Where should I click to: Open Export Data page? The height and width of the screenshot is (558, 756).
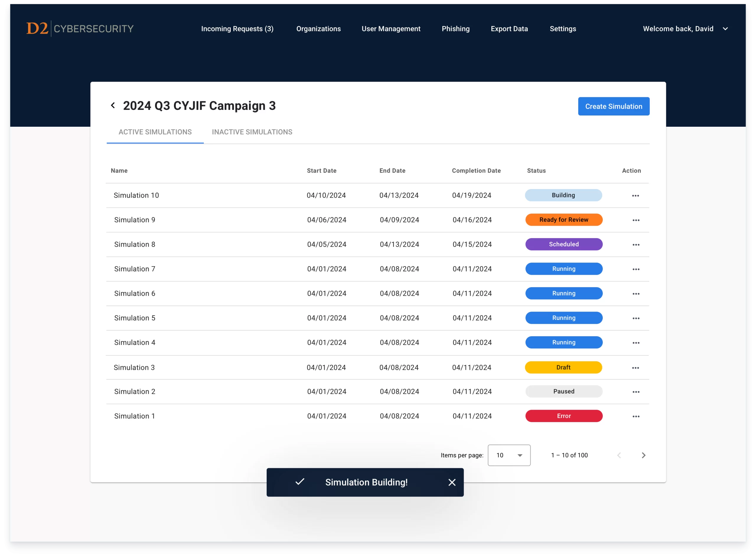pos(509,29)
